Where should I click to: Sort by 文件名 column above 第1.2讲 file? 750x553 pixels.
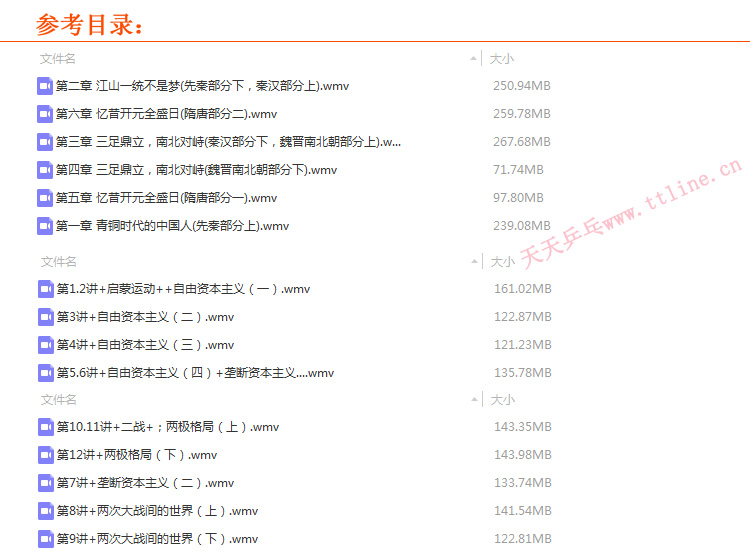coord(58,262)
